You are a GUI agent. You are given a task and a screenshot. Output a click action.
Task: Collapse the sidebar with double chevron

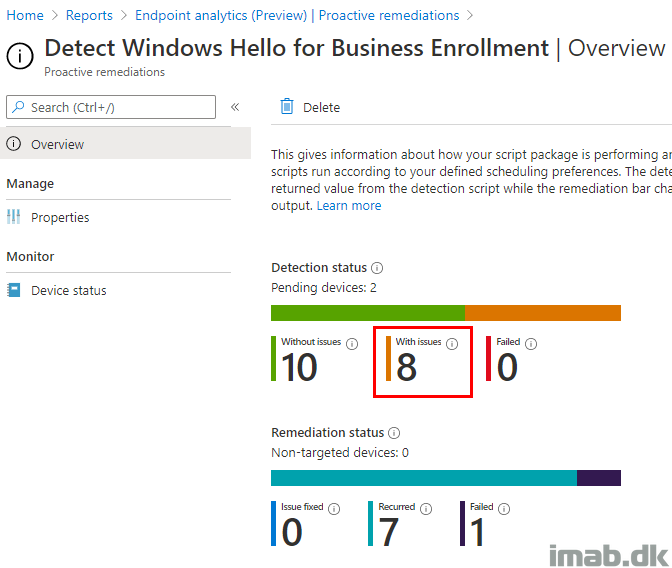tap(235, 107)
